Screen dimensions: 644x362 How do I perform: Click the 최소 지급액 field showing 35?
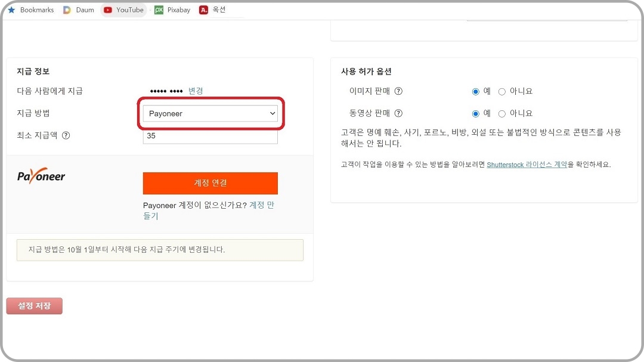pos(210,136)
